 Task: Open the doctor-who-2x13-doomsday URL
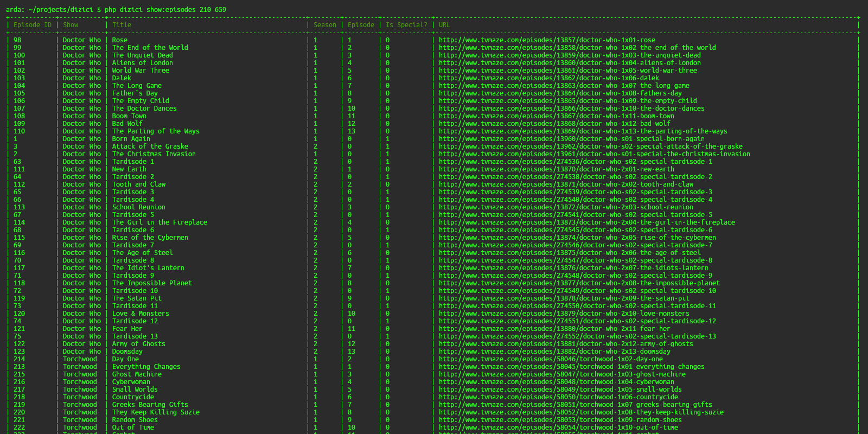coord(554,352)
